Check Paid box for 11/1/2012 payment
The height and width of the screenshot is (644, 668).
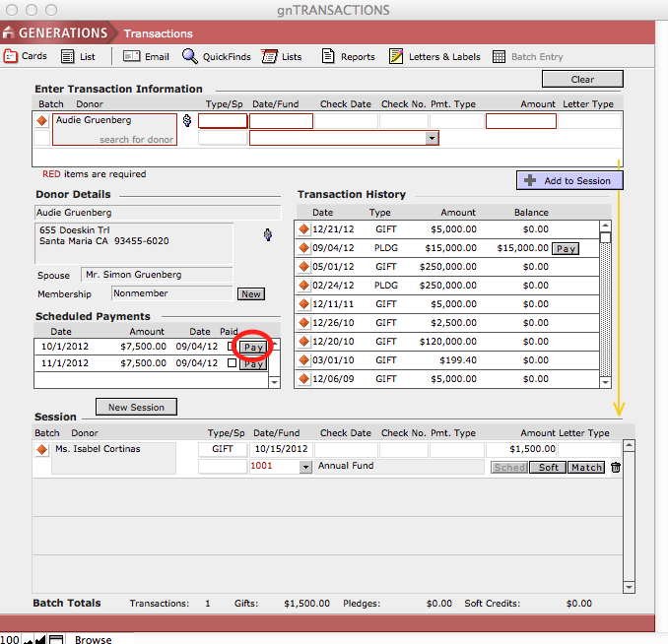232,363
